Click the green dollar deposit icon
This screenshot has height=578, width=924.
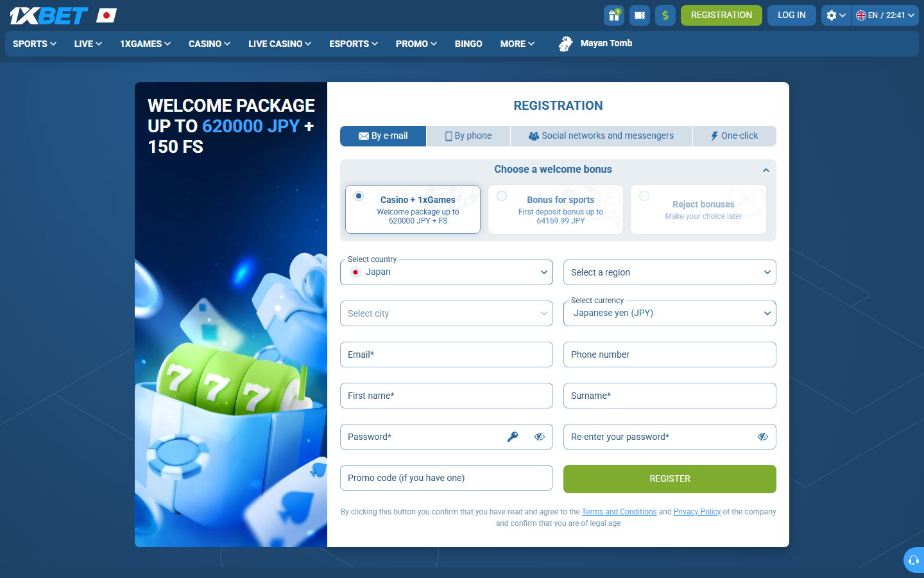665,15
